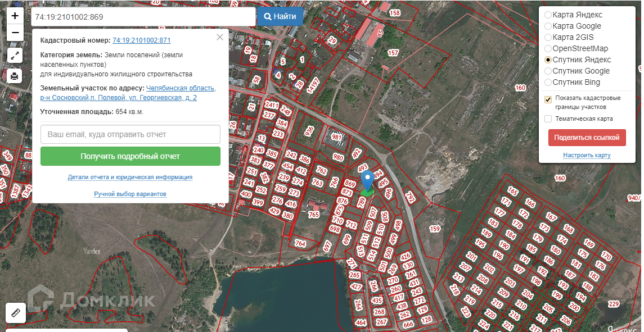This screenshot has width=644, height=332.
Task: Toggle fullscreen map with the arrows icon
Action: click(x=15, y=56)
